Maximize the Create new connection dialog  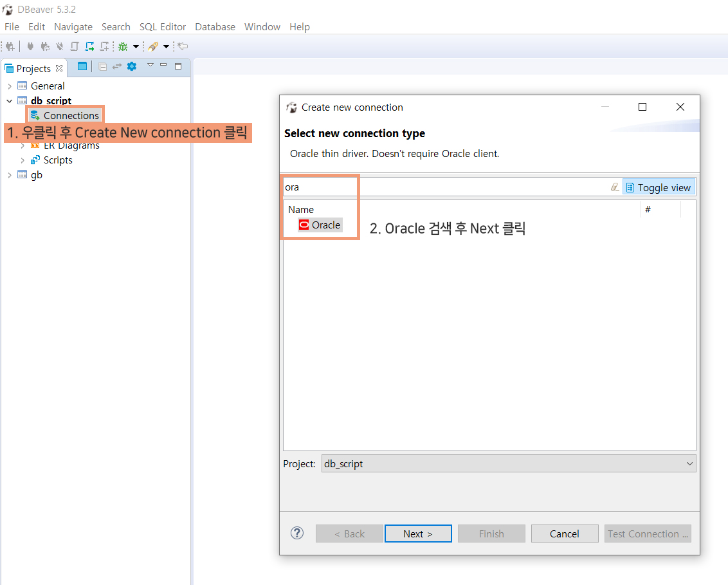click(x=642, y=107)
